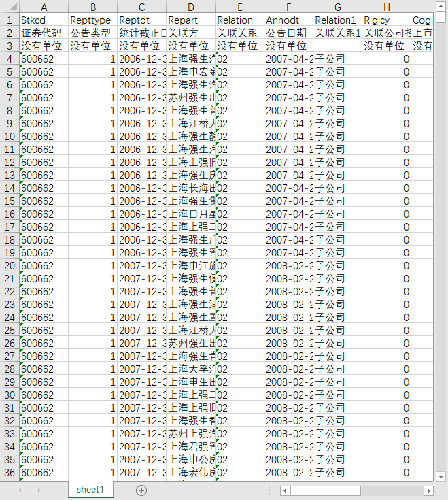Click 苏州强生 cell in row 7
The image size is (448, 500).
[190, 97]
